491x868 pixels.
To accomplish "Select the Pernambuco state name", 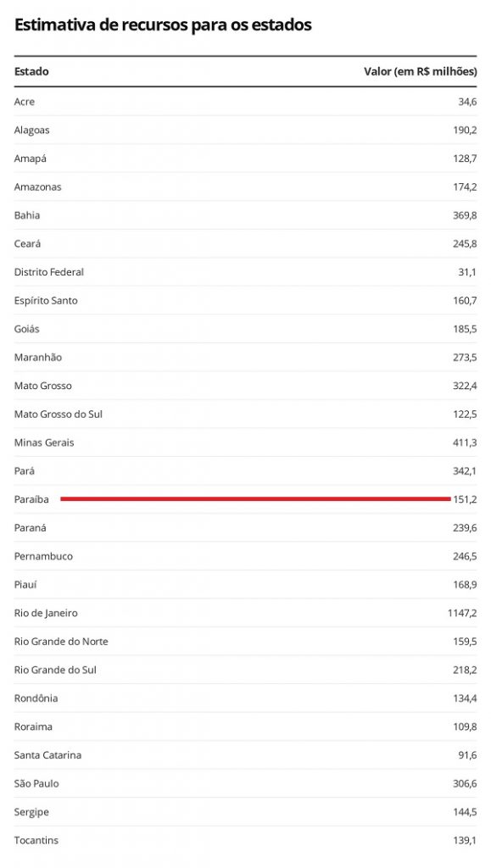I will pyautogui.click(x=43, y=556).
